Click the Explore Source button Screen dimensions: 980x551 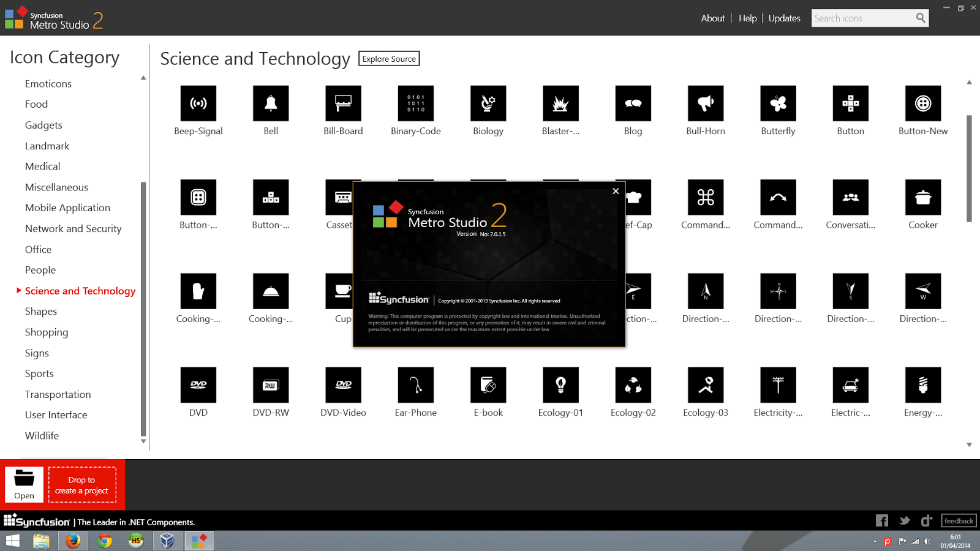(389, 58)
